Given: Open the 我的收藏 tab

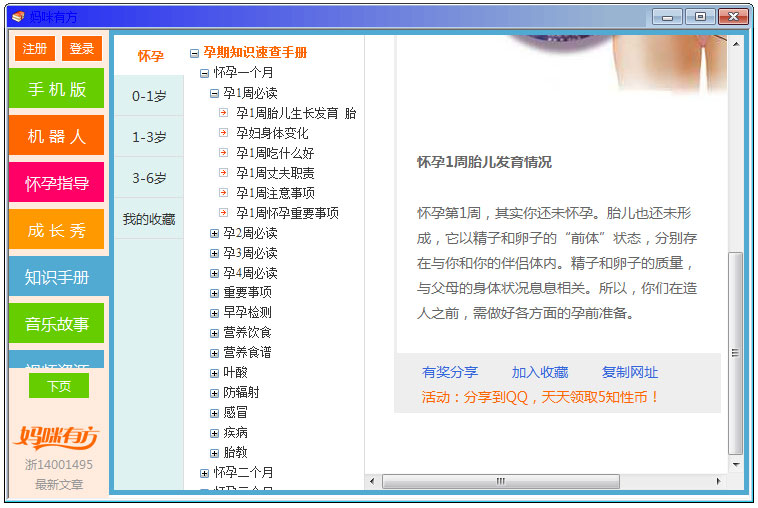Looking at the screenshot, I should tap(149, 219).
